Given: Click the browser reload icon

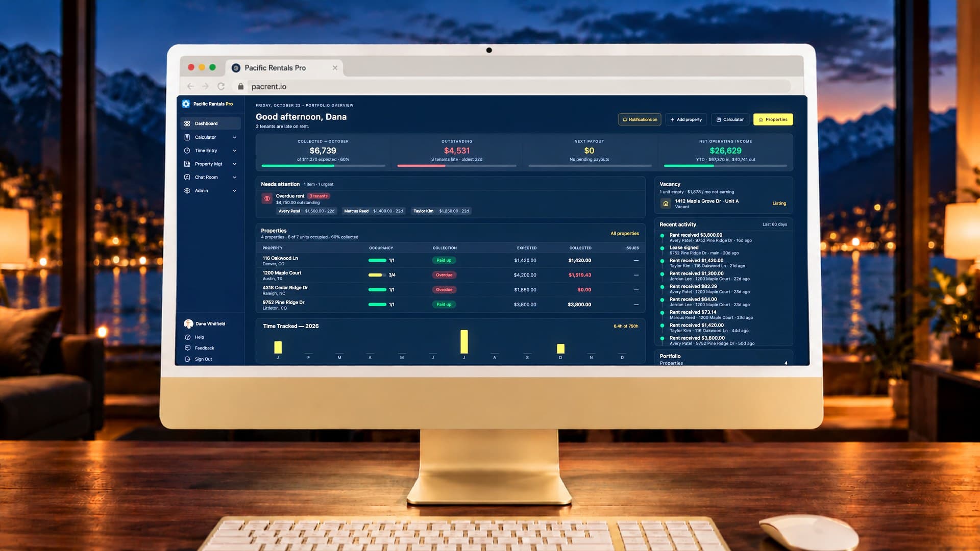Looking at the screenshot, I should (221, 86).
